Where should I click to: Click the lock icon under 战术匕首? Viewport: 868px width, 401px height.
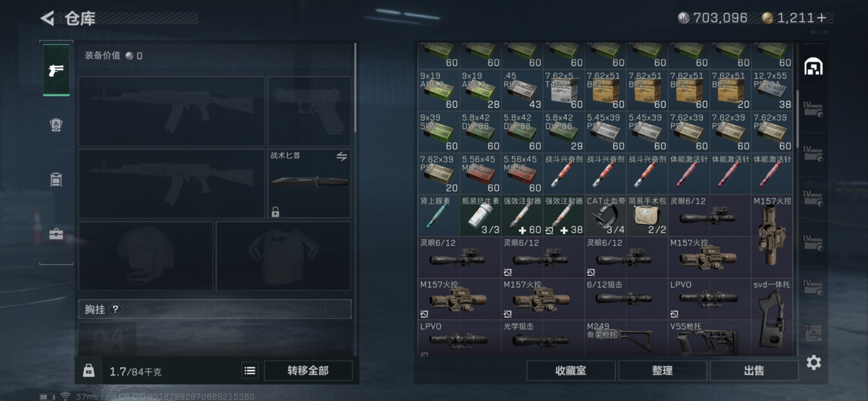275,211
